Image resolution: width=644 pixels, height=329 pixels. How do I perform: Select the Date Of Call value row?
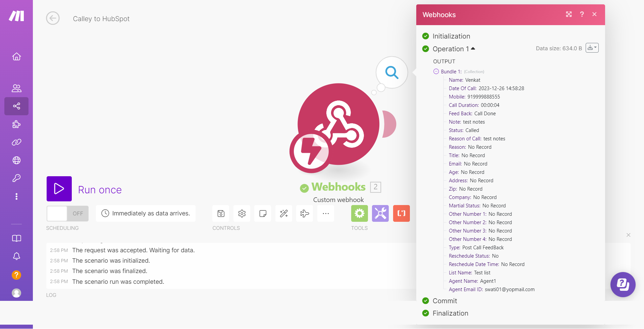(x=486, y=88)
